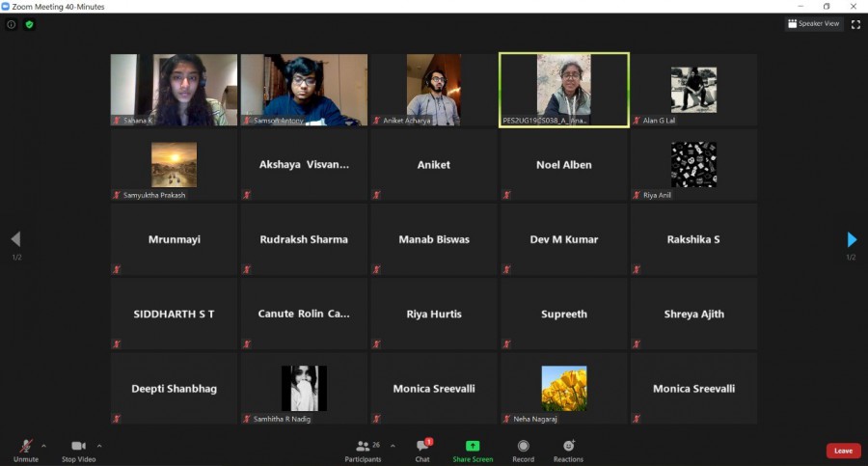The height and width of the screenshot is (466, 868).
Task: Click Samyuktha Prakash's sunset tile
Action: tap(174, 164)
